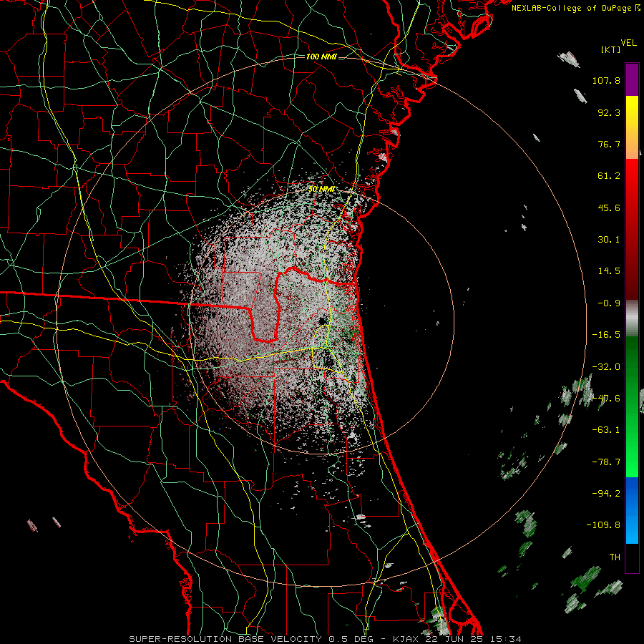The image size is (644, 644).
Task: Select the -94.2 legend value
Action: click(x=606, y=494)
